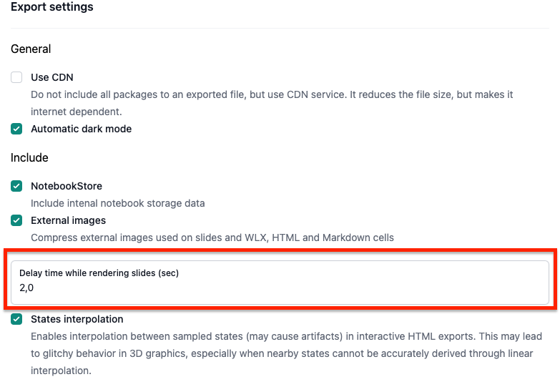Image resolution: width=560 pixels, height=392 pixels.
Task: Uncheck the NotebookStore checkbox
Action: click(16, 186)
